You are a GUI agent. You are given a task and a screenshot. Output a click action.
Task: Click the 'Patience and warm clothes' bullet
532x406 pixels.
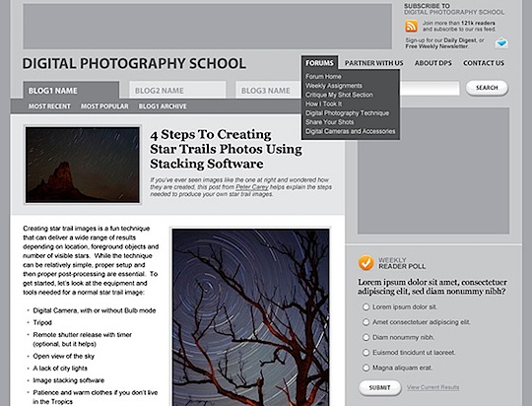click(x=96, y=397)
